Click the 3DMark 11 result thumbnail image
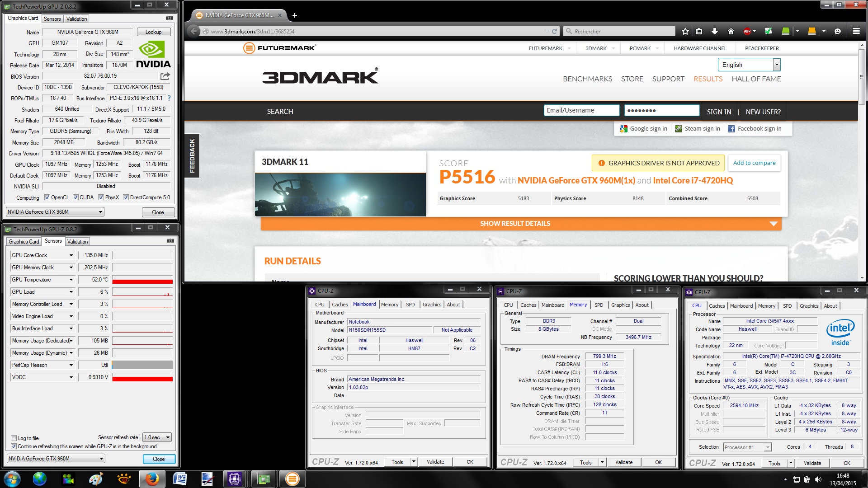 pos(340,195)
